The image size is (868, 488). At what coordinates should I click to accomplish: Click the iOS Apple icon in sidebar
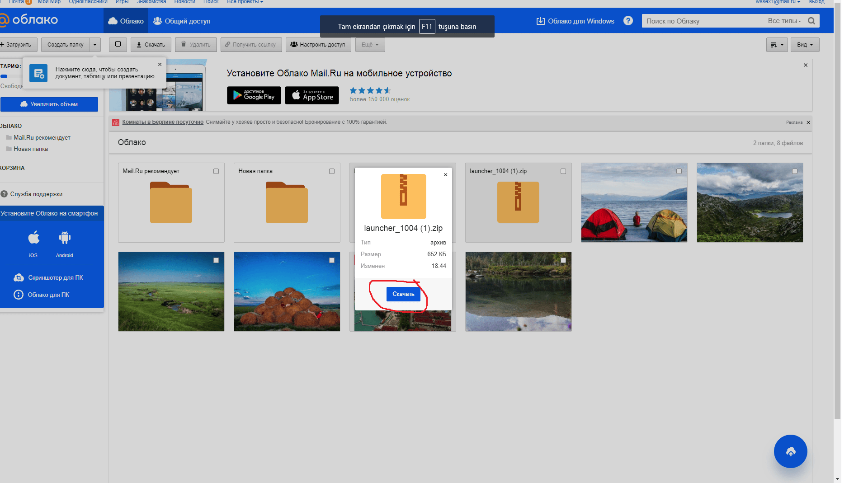click(33, 238)
